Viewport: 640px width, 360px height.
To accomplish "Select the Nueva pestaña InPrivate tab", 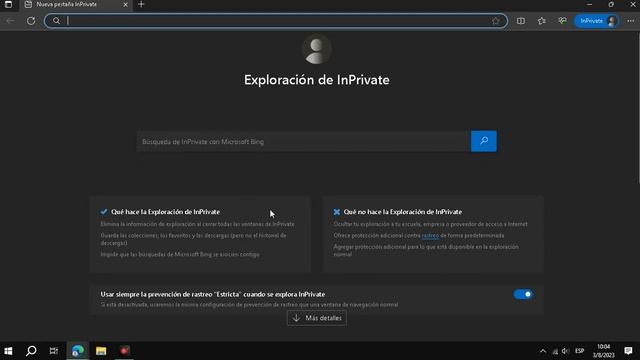I will tap(76, 4).
